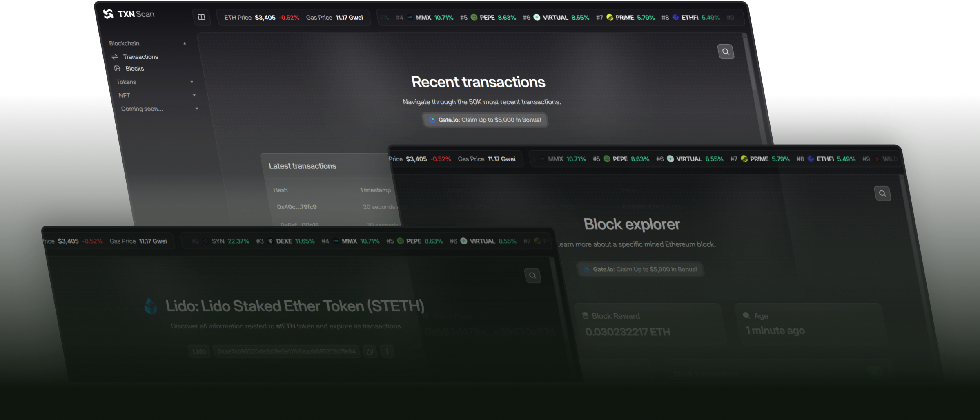Click the info icon beside copy button

point(387,351)
